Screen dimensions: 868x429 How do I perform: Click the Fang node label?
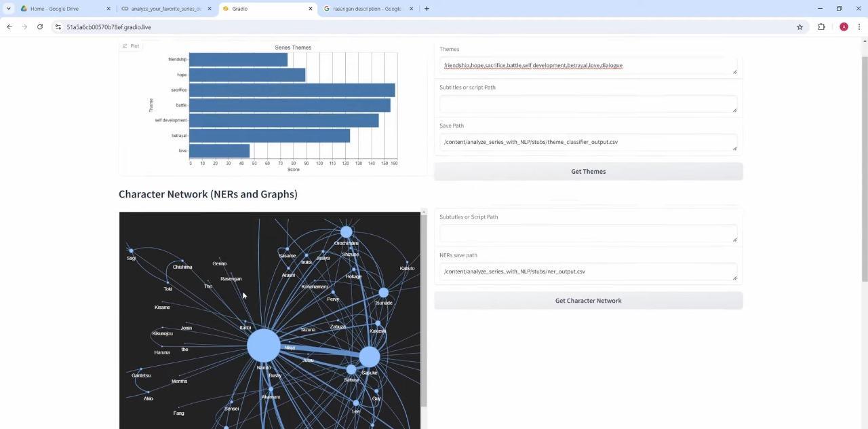click(178, 413)
